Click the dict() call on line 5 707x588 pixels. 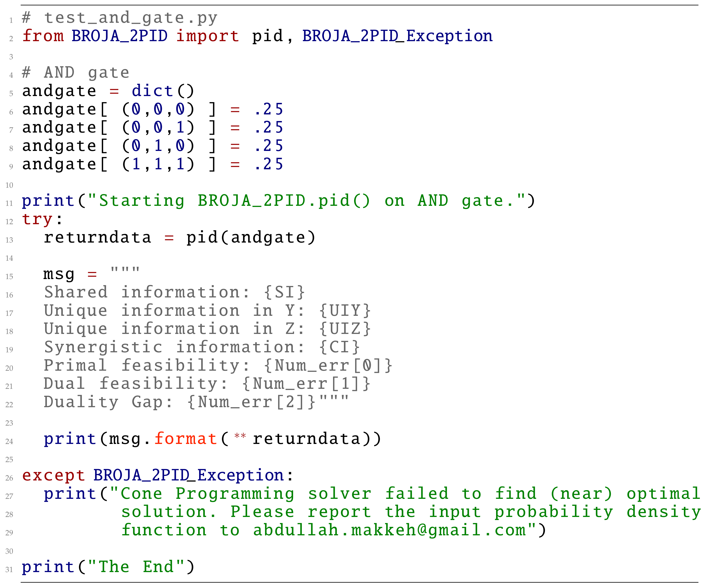pos(163,91)
